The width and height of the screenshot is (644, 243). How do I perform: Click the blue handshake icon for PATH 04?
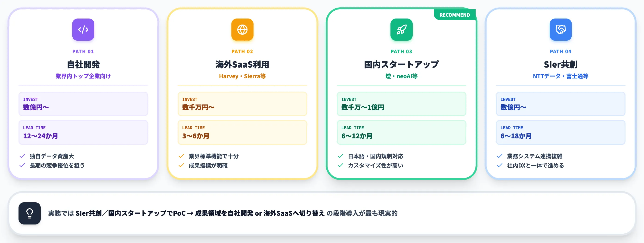coord(560,29)
